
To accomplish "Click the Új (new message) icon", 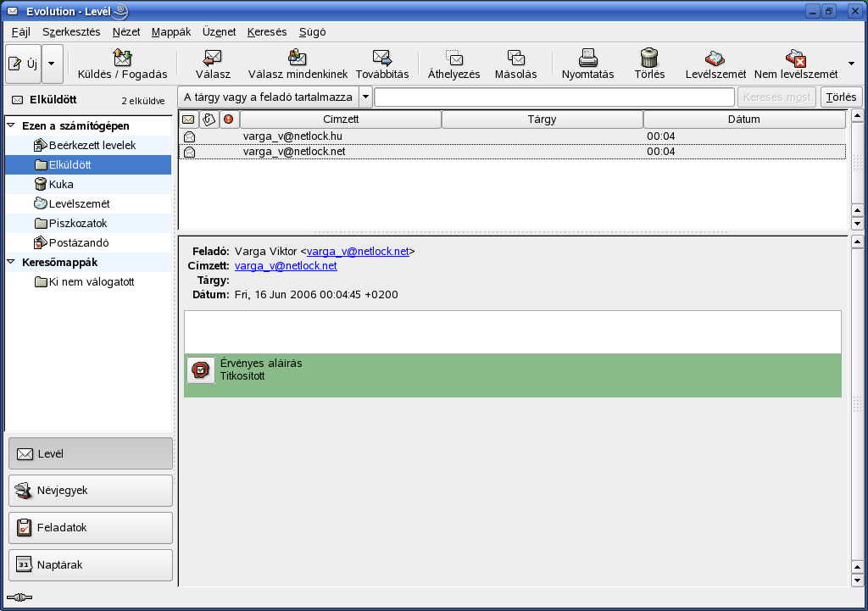I will [x=15, y=64].
